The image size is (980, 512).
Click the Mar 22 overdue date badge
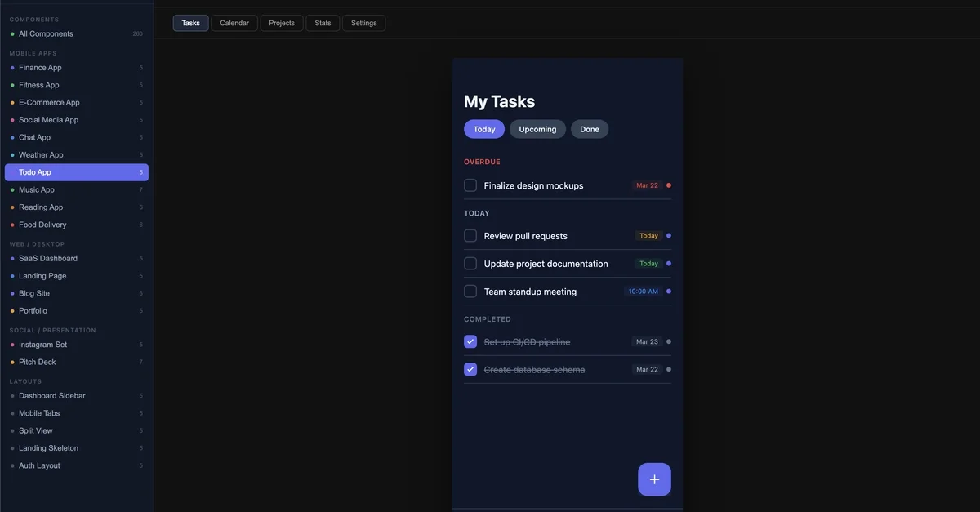click(x=647, y=185)
